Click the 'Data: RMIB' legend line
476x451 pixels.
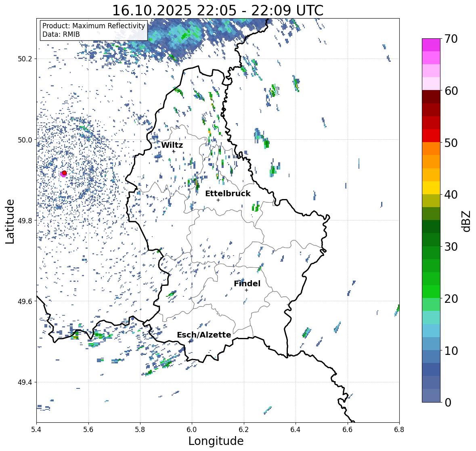coord(61,34)
